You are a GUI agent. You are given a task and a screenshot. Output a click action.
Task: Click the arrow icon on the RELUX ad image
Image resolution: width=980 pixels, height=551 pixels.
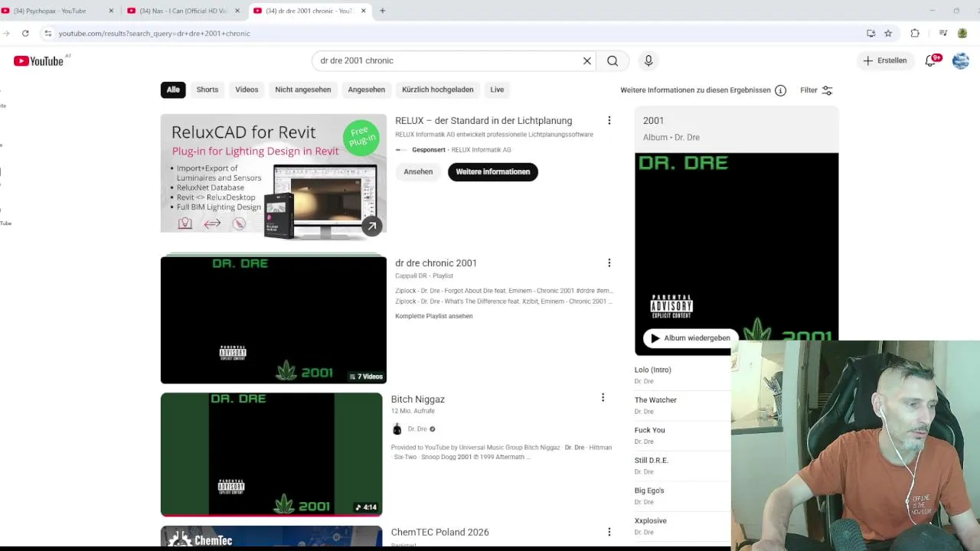pos(371,226)
